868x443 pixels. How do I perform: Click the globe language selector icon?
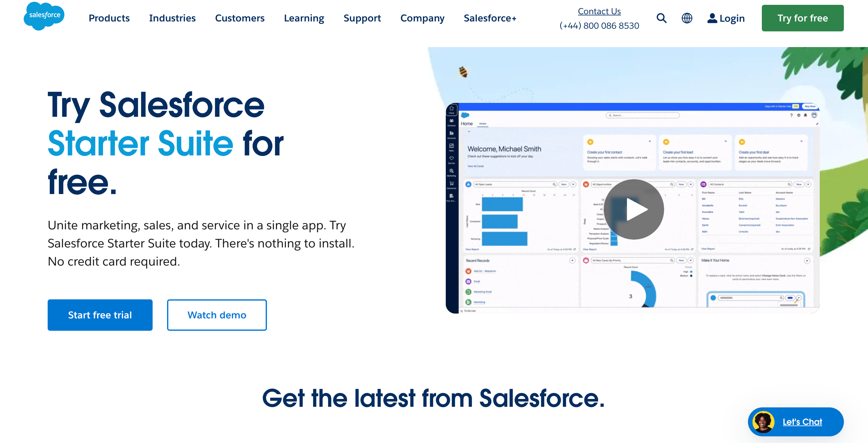[687, 18]
